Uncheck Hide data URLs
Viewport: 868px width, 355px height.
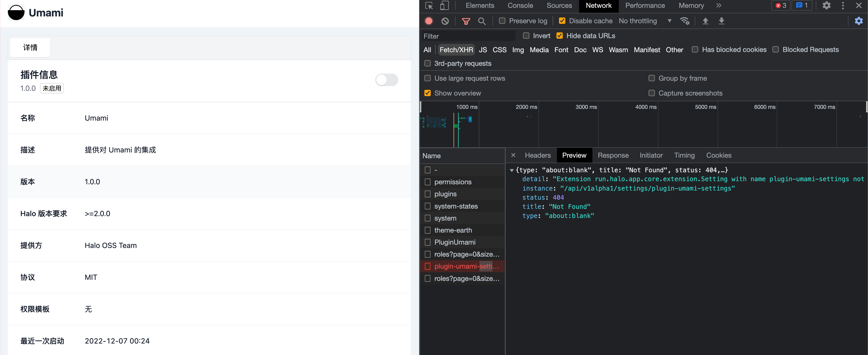pos(559,36)
